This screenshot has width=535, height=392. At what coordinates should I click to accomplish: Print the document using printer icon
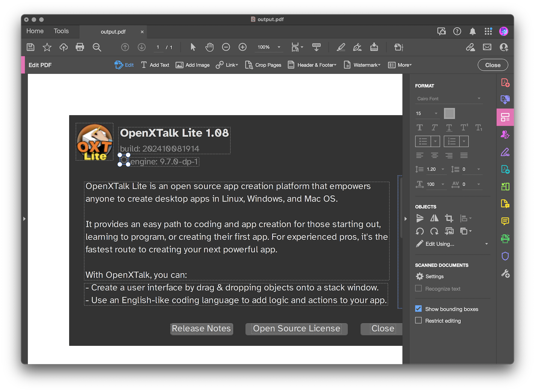pos(80,47)
